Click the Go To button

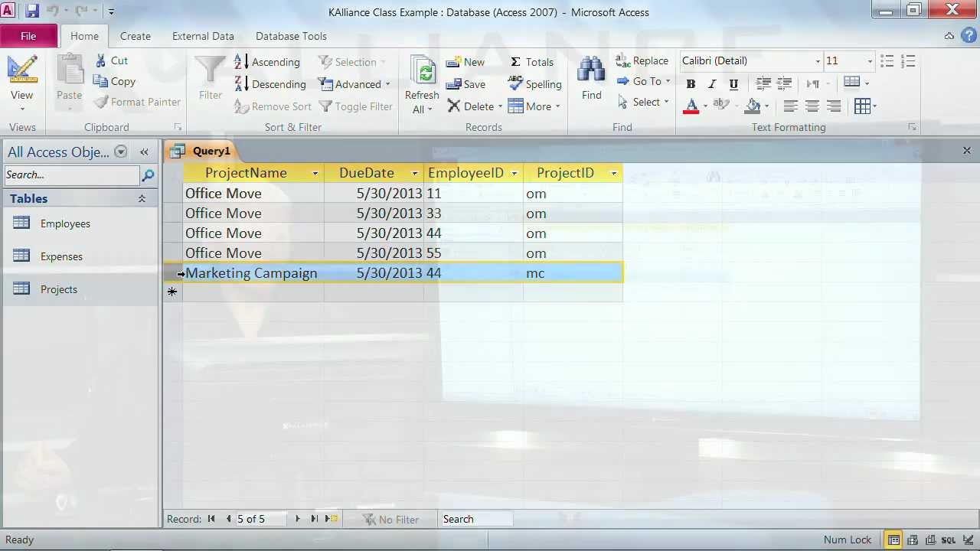click(x=643, y=81)
